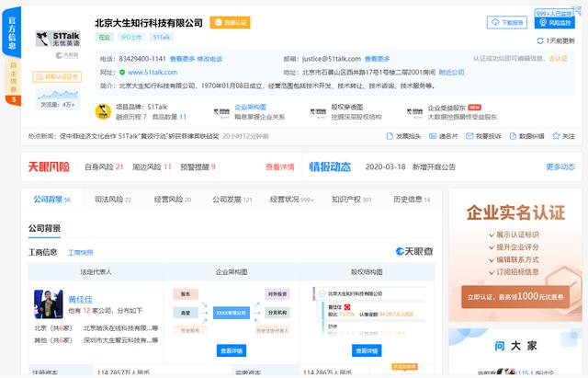Click 查看更多 next to the phone number
The image size is (588, 378).
click(x=182, y=59)
